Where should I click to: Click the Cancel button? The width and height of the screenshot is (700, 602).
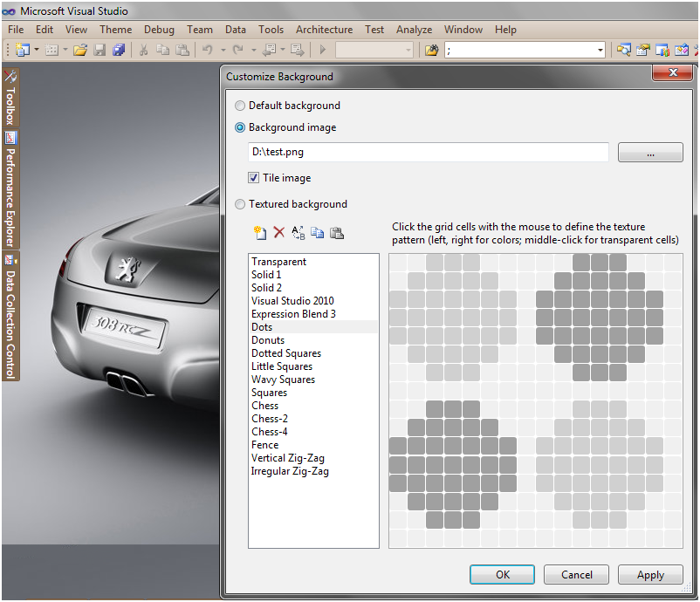click(576, 574)
